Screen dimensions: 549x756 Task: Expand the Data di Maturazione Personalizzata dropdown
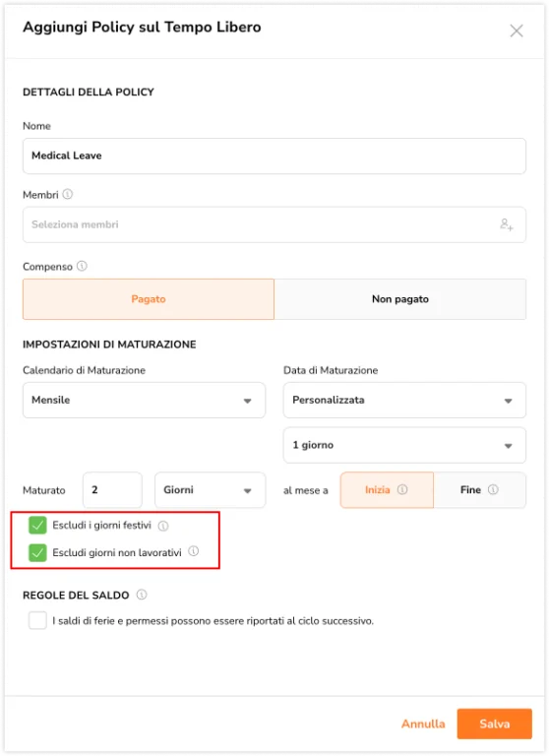[x=404, y=401]
